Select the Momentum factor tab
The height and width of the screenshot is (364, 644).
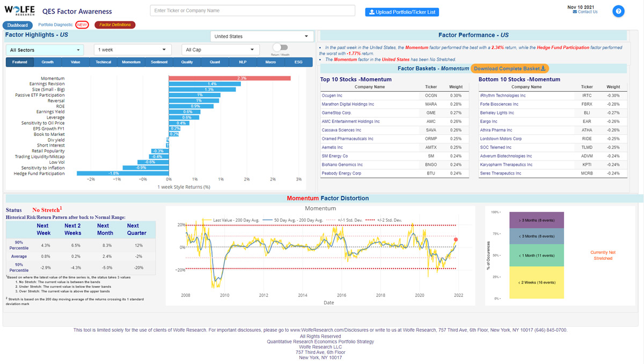click(x=131, y=62)
